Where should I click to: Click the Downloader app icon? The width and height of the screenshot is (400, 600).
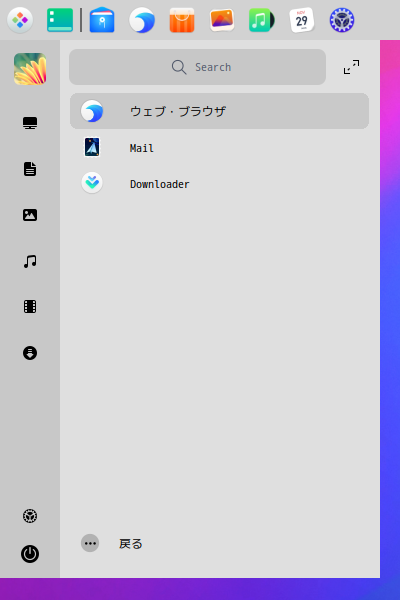(x=92, y=183)
